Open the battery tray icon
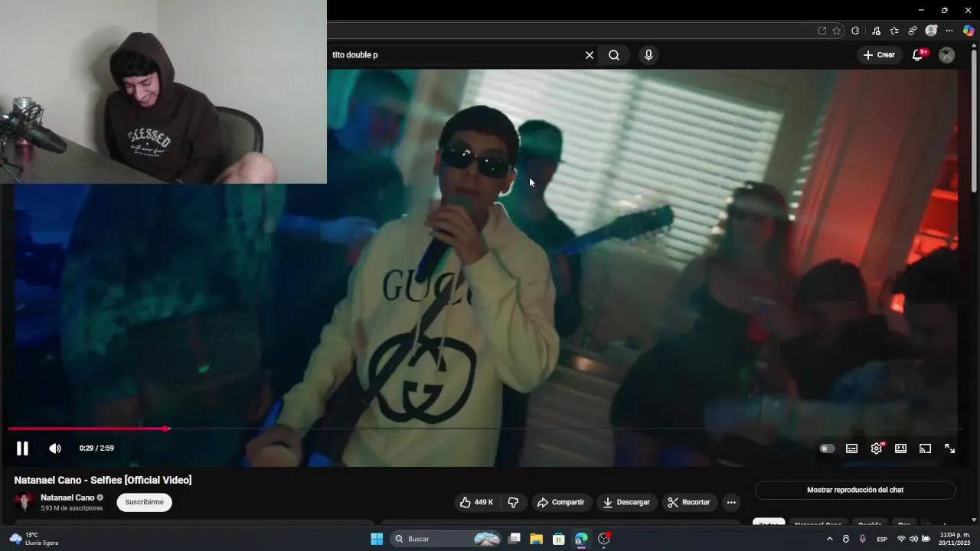The width and height of the screenshot is (980, 551). pos(926,539)
